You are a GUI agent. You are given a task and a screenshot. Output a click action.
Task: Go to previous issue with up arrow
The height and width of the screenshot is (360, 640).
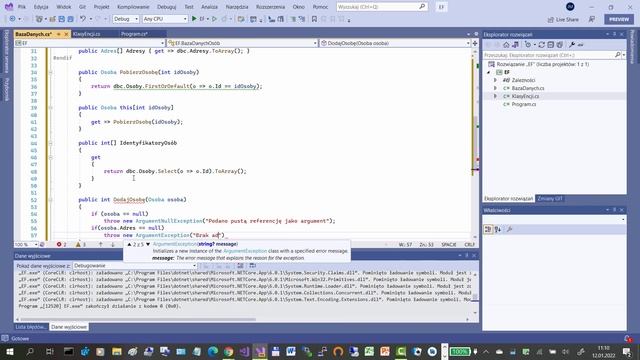[x=100, y=244]
